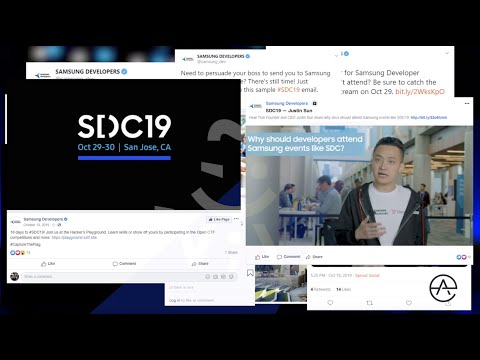480x360 pixels.
Task: Click the sticker icon in the comment box
Action: pyautogui.click(x=231, y=277)
